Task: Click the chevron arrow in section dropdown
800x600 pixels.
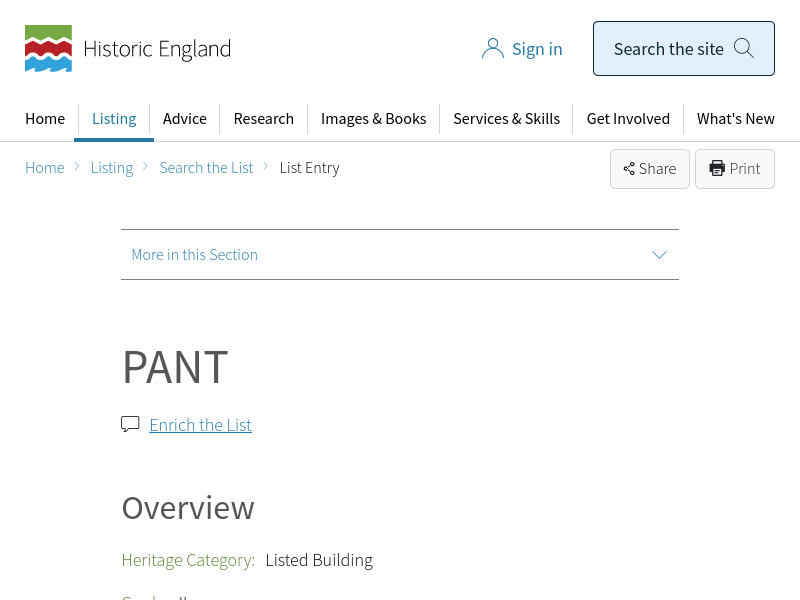Action: point(659,255)
